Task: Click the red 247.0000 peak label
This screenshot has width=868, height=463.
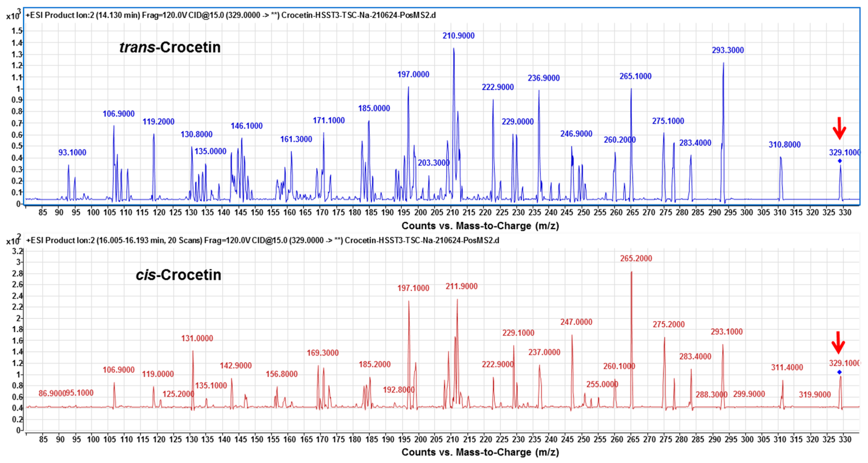Action: (x=576, y=322)
